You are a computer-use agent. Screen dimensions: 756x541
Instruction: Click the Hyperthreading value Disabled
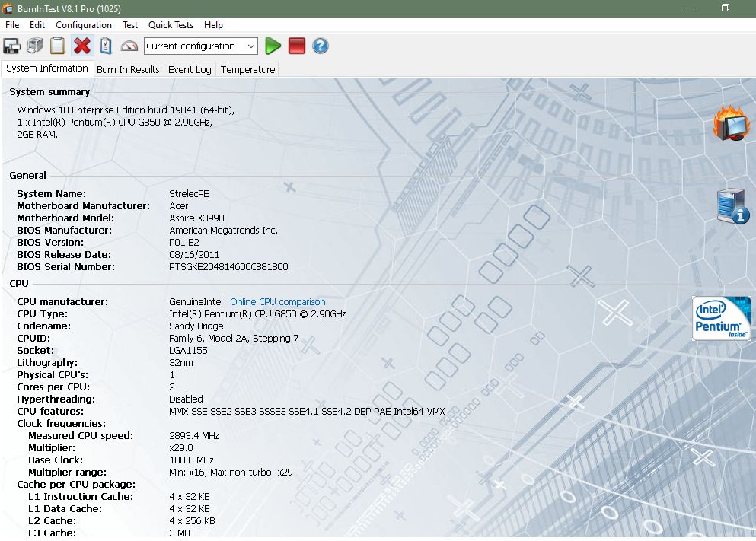click(186, 399)
